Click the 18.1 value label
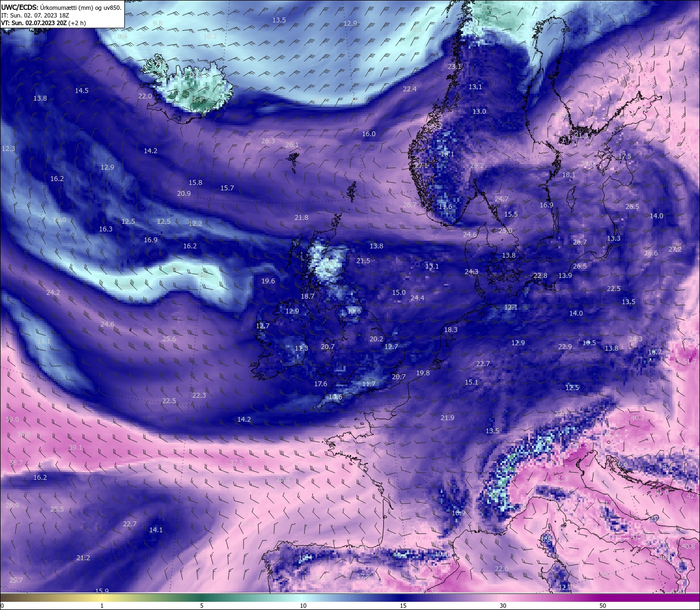 [569, 175]
